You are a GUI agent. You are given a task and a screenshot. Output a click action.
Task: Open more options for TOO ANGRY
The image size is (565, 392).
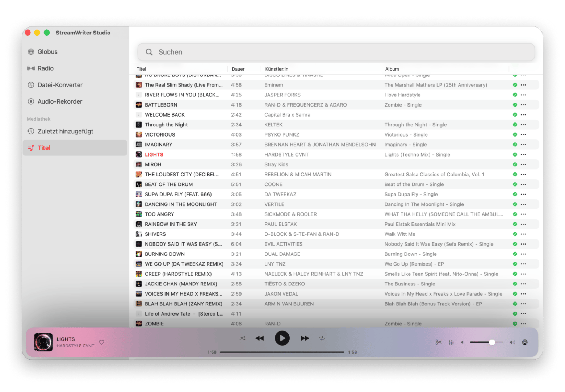click(523, 214)
